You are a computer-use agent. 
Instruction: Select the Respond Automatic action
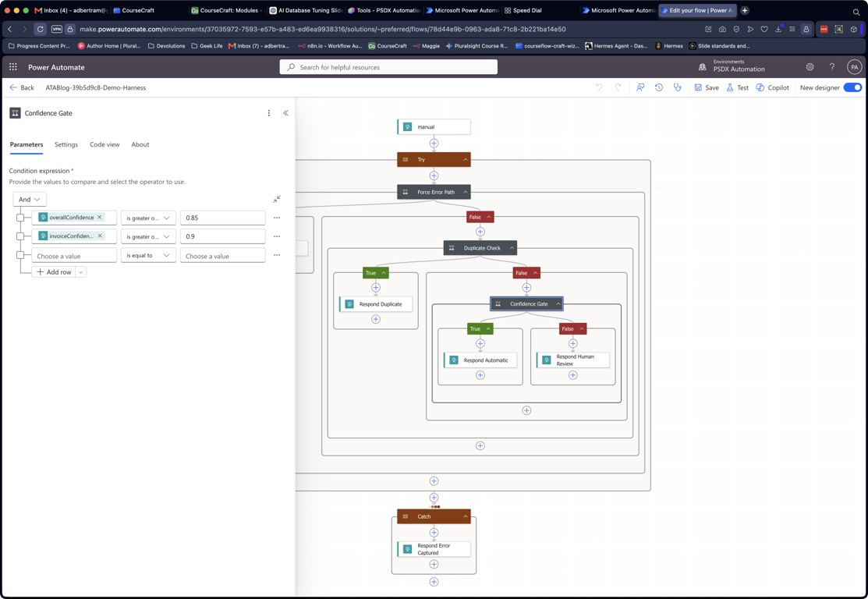pyautogui.click(x=480, y=360)
